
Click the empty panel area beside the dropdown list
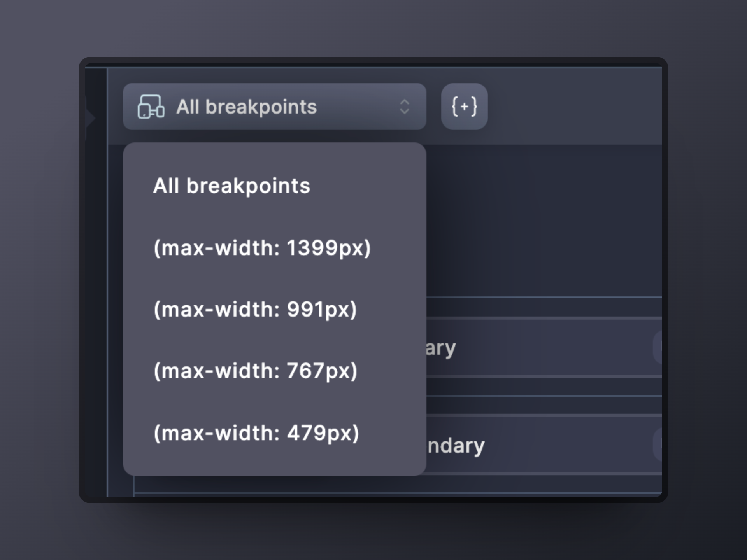545,218
